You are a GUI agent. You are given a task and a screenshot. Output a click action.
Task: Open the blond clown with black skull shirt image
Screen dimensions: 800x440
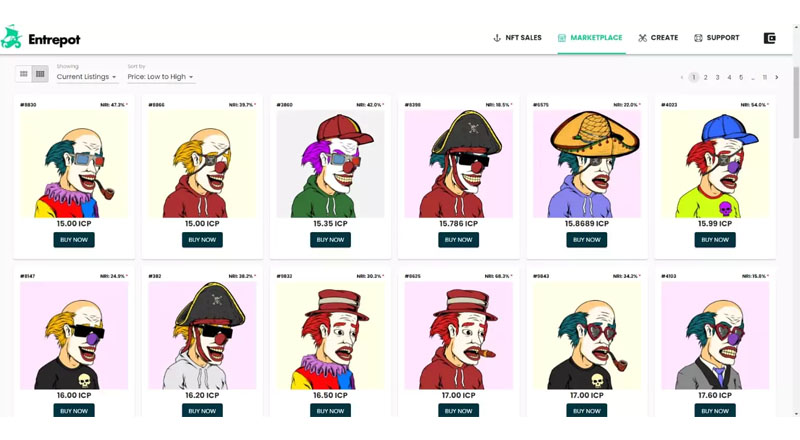pyautogui.click(x=74, y=335)
